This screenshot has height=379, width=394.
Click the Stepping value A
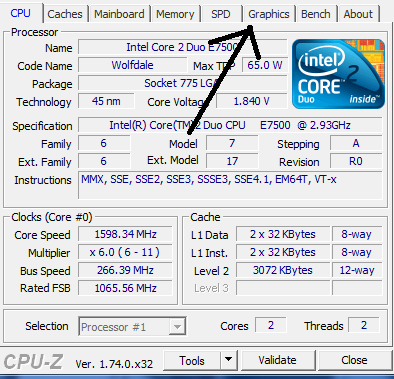356,143
